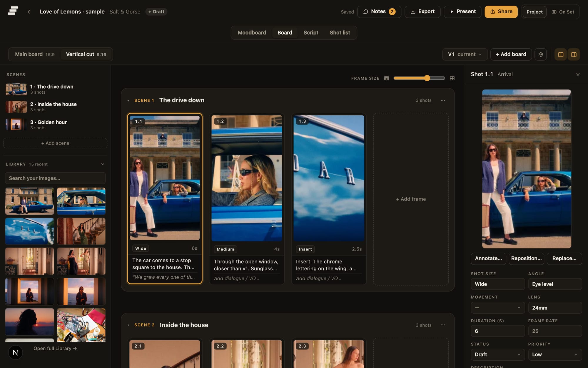588x368 pixels.
Task: Select the Vertical cut 9:16 tab
Action: coord(86,54)
